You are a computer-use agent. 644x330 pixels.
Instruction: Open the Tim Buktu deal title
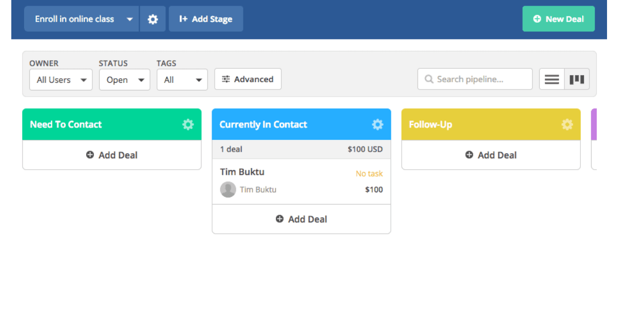coord(242,172)
